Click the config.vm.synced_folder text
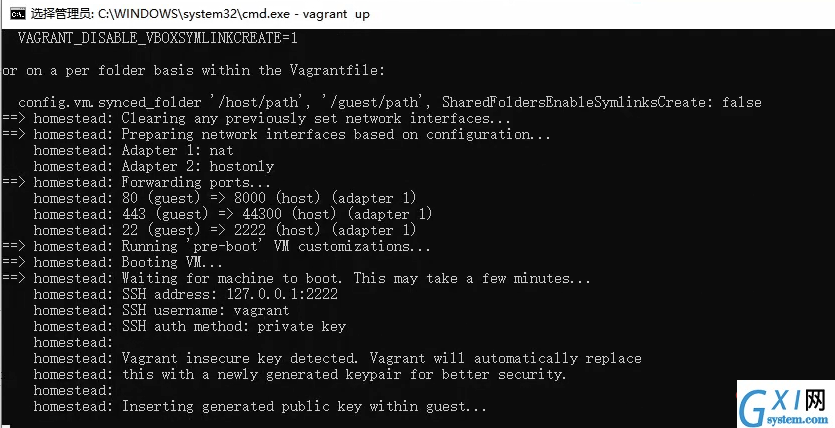Image resolution: width=835 pixels, height=428 pixels. [110, 102]
